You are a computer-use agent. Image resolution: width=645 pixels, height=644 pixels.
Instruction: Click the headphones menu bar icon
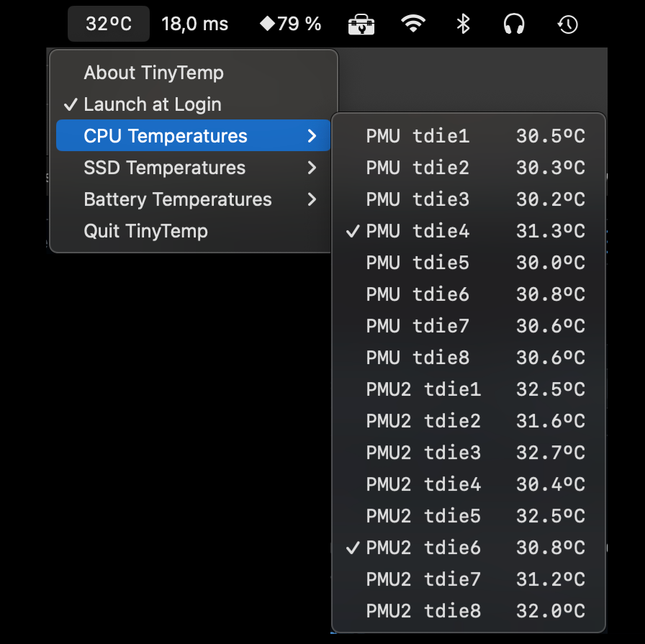tap(514, 24)
